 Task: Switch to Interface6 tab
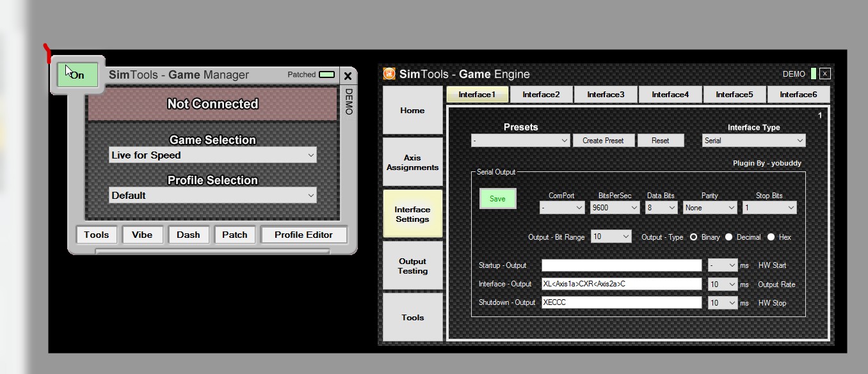pos(798,95)
